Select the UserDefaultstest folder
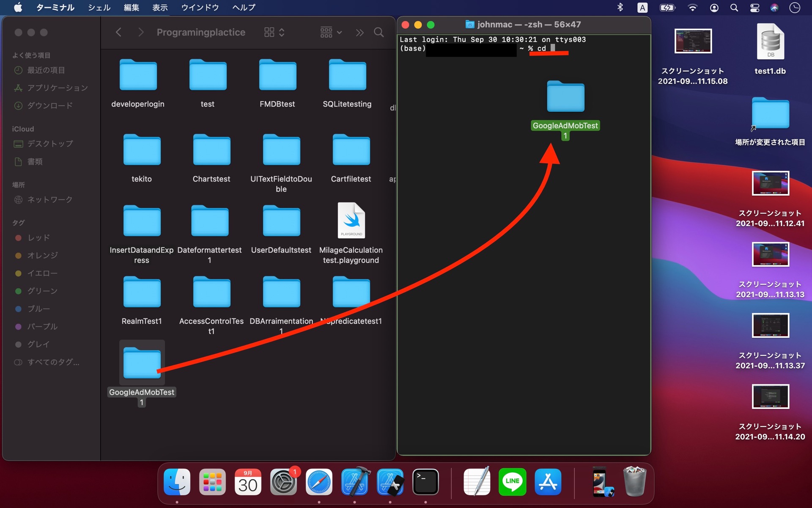Image resolution: width=812 pixels, height=508 pixels. click(x=281, y=221)
